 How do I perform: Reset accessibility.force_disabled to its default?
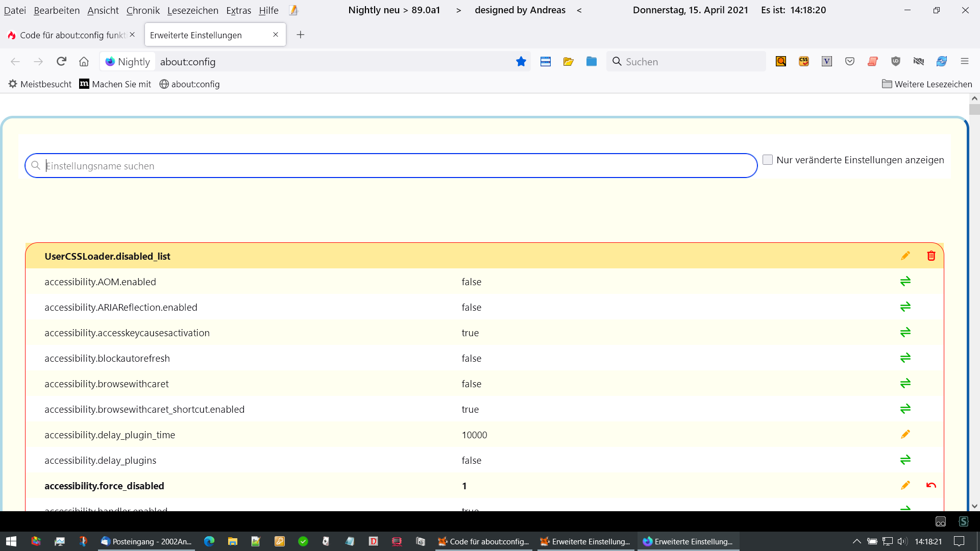[x=931, y=485]
